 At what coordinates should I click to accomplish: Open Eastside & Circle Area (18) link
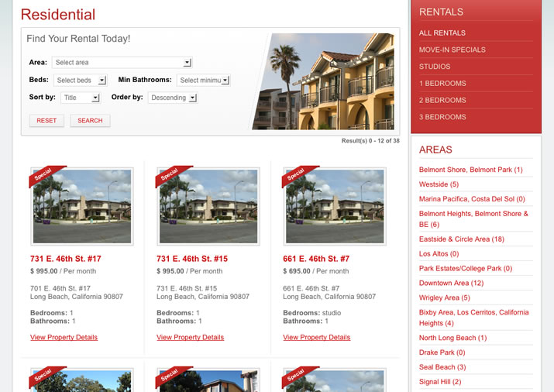coord(462,239)
